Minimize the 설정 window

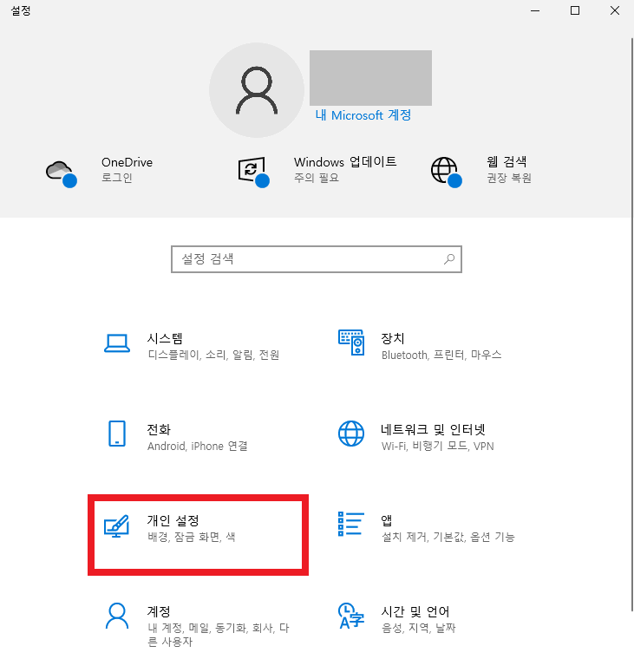[x=535, y=10]
